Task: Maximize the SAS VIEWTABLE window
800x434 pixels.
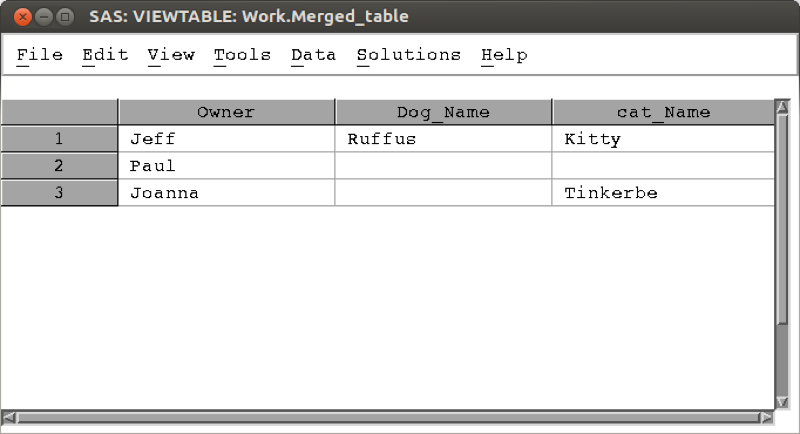Action: pos(66,17)
